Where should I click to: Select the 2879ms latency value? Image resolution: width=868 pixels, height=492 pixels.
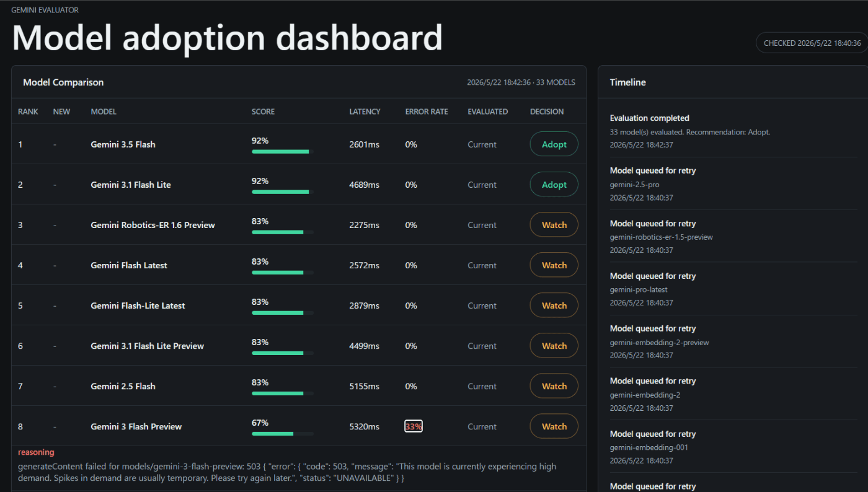click(364, 305)
